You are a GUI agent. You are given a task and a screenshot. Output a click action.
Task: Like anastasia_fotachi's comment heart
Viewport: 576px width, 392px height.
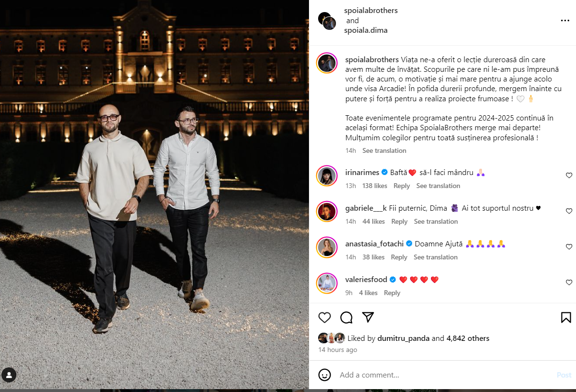click(x=569, y=246)
